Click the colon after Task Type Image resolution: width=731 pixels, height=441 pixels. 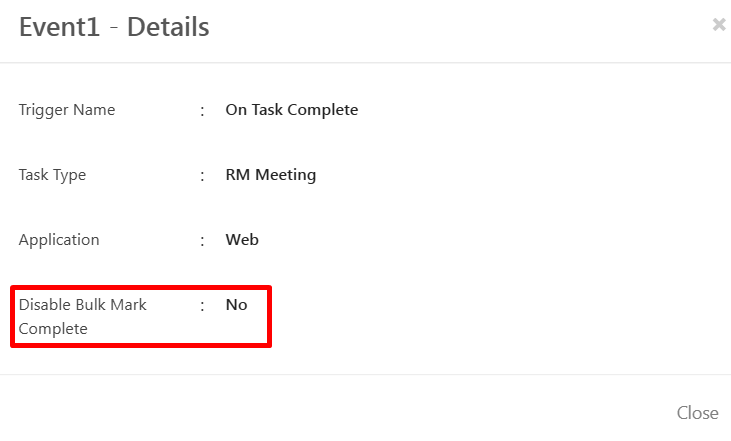pyautogui.click(x=203, y=175)
